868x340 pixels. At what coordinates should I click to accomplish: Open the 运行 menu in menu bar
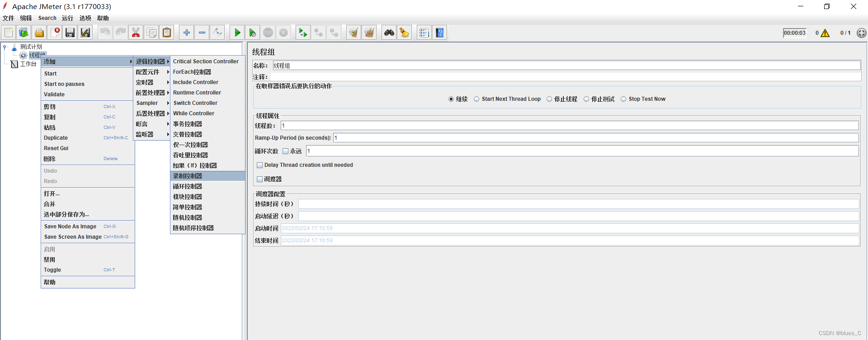pos(67,18)
